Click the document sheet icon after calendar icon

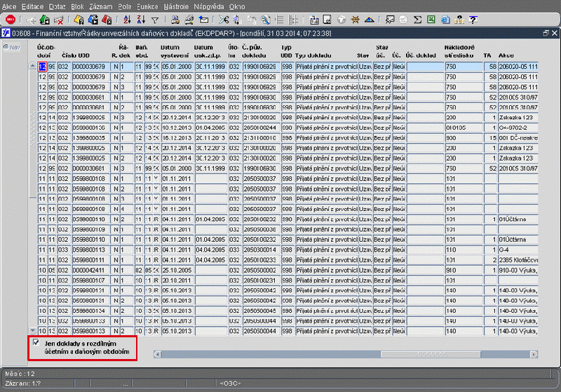[327, 20]
